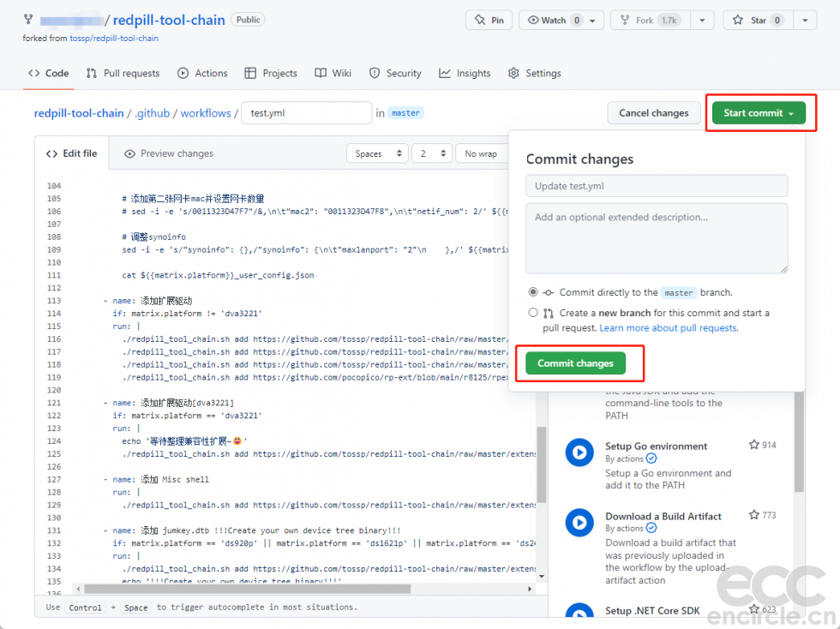Open repository Settings tab
This screenshot has width=840, height=629.
click(535, 73)
